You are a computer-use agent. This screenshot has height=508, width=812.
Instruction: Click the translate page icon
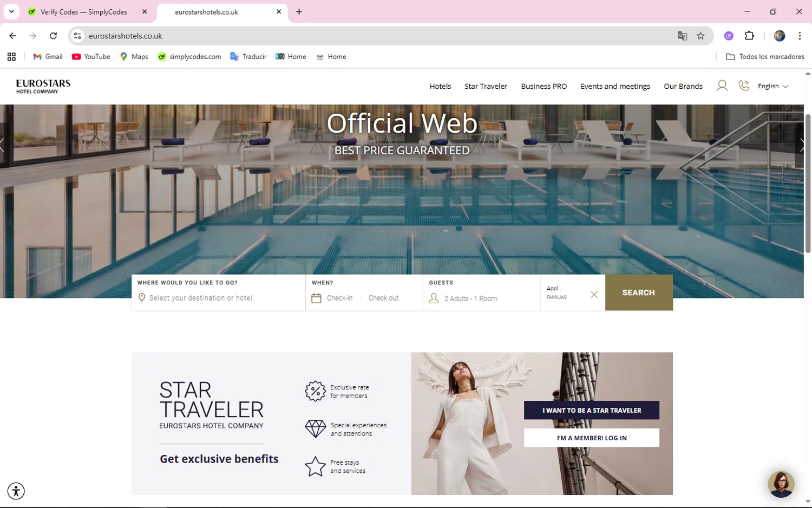pyautogui.click(x=682, y=36)
